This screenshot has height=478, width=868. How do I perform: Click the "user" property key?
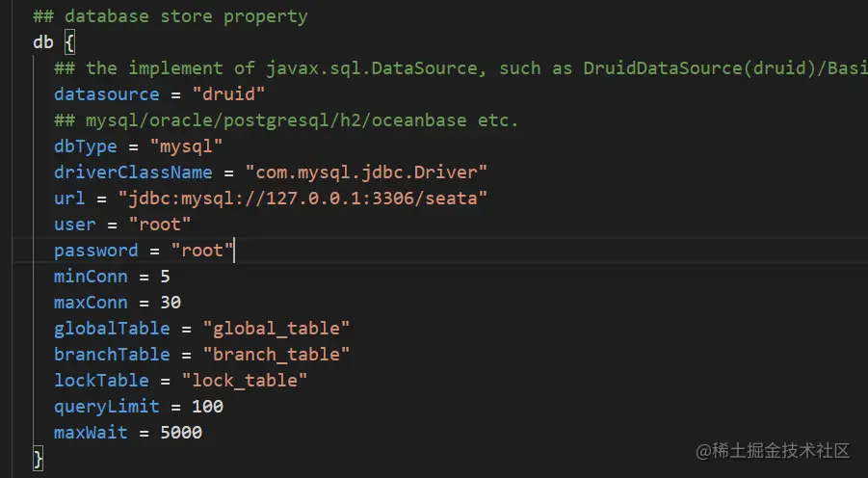75,225
